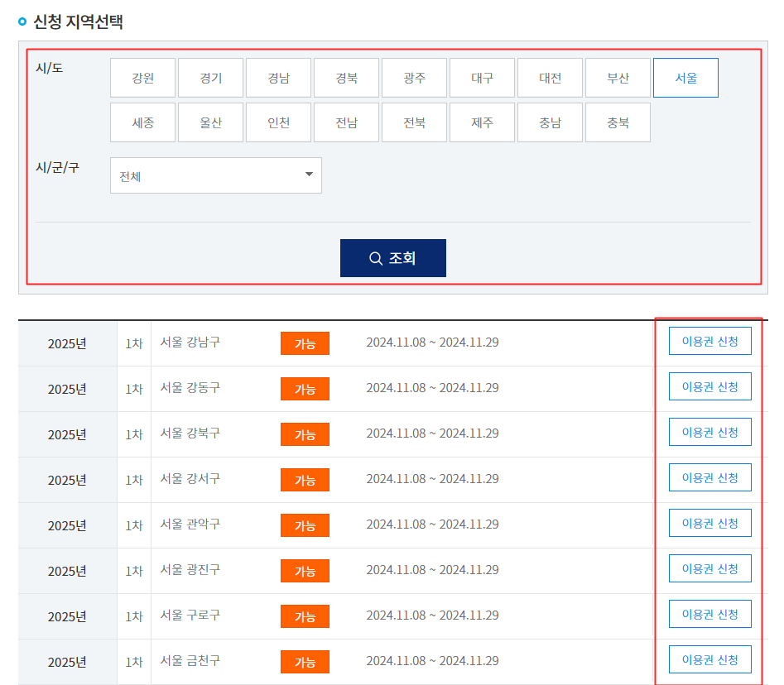Click 이용권 신청 for 서울 강북구
This screenshot has width=784, height=685.
pyautogui.click(x=709, y=432)
